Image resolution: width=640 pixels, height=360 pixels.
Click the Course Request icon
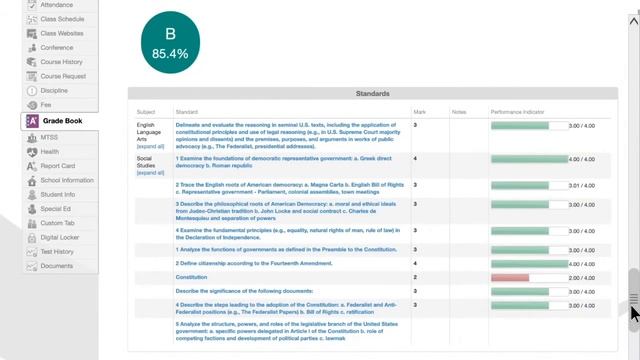(x=32, y=76)
